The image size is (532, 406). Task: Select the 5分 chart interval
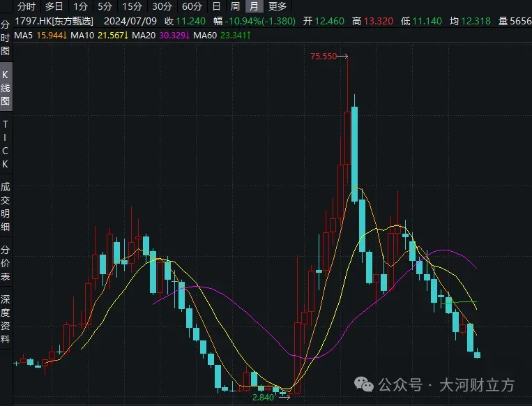105,6
